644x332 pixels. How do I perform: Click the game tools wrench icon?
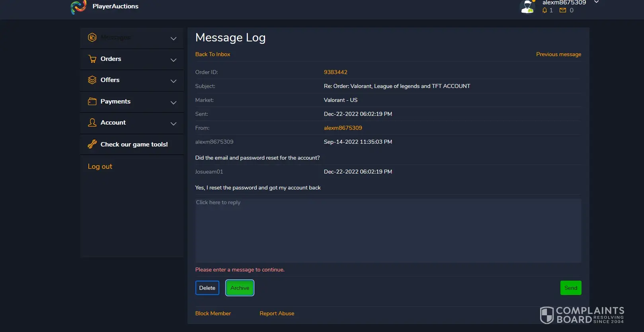click(92, 144)
